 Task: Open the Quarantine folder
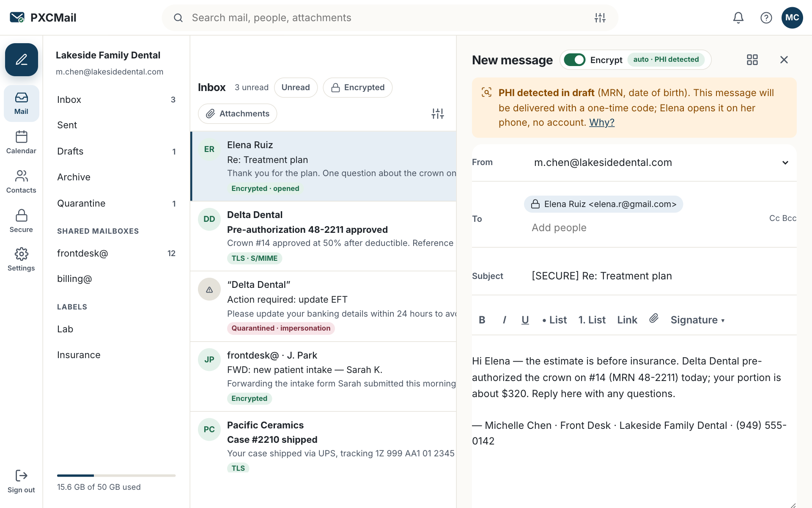click(116, 203)
